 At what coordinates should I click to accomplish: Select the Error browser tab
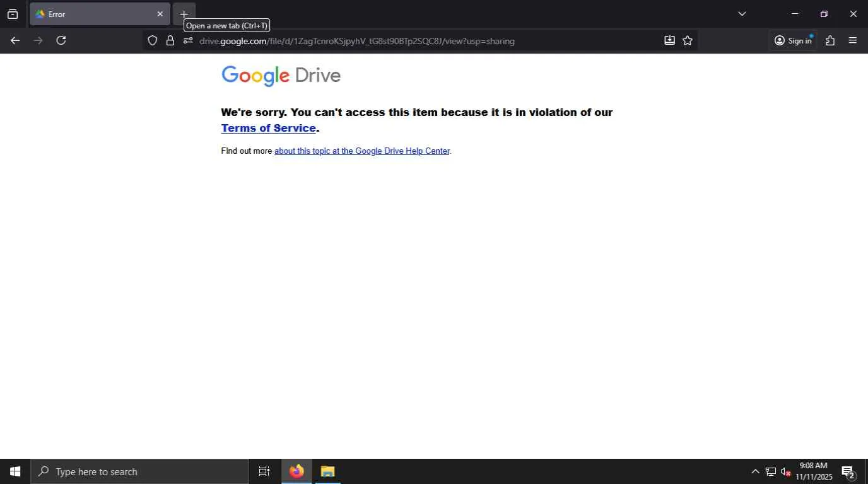(x=100, y=14)
